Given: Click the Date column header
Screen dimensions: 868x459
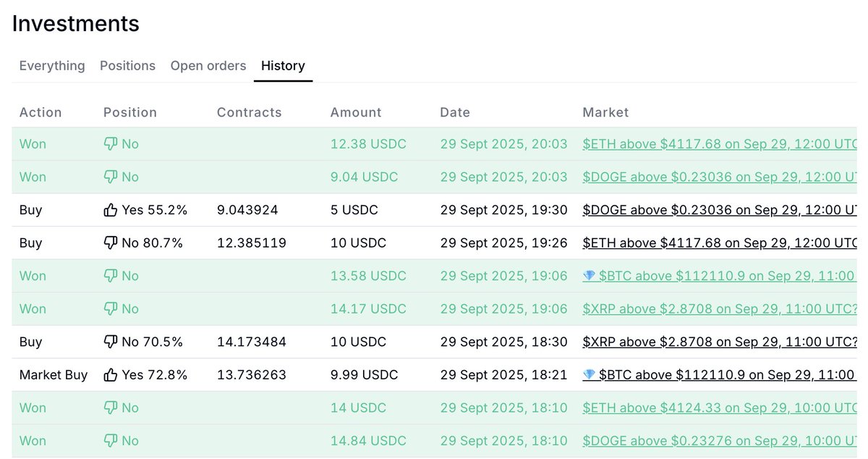Looking at the screenshot, I should [x=455, y=112].
